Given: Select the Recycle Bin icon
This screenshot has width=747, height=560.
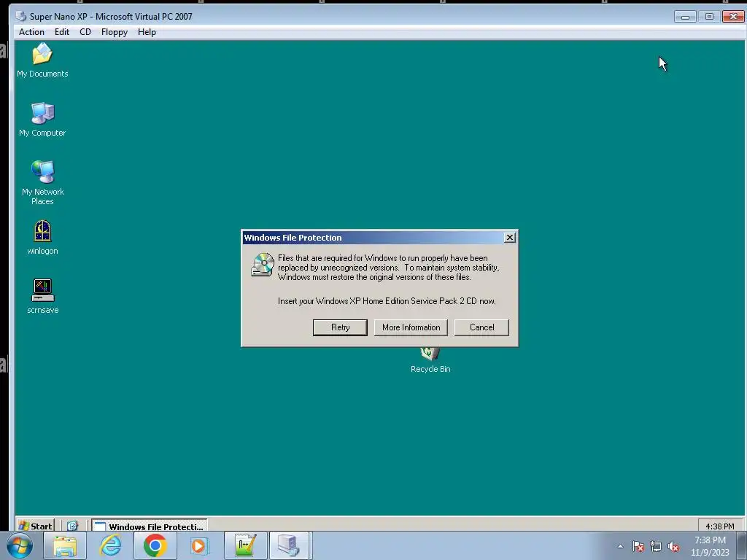Looking at the screenshot, I should [430, 360].
